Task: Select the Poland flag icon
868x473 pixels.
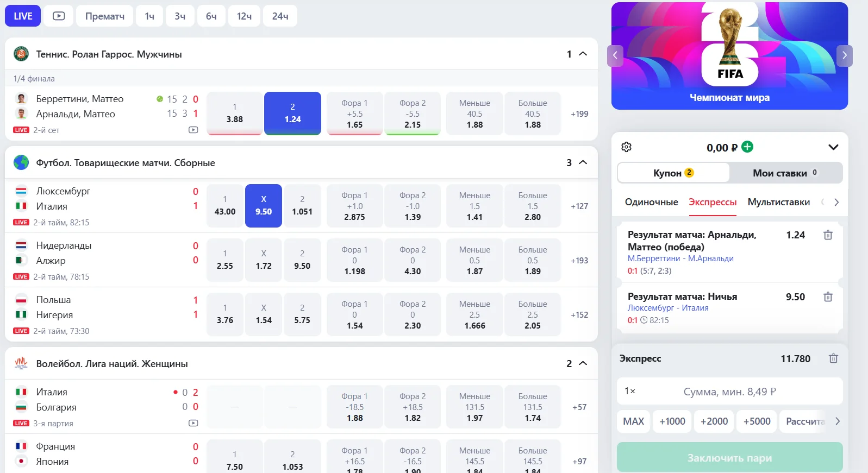Action: (x=21, y=300)
